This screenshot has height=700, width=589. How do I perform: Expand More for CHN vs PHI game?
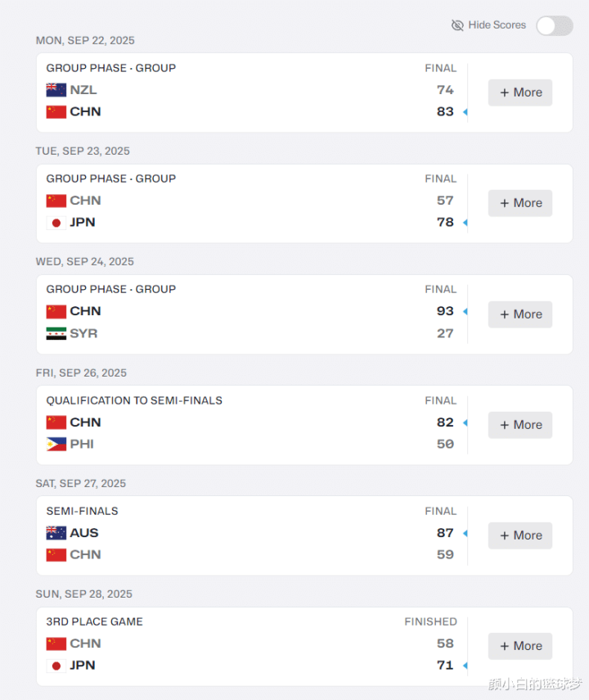(520, 425)
